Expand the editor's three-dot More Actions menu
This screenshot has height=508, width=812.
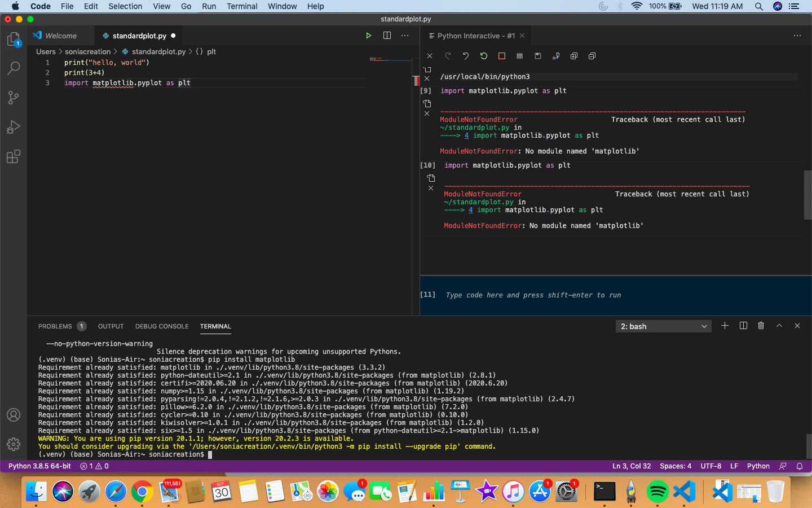(x=405, y=36)
